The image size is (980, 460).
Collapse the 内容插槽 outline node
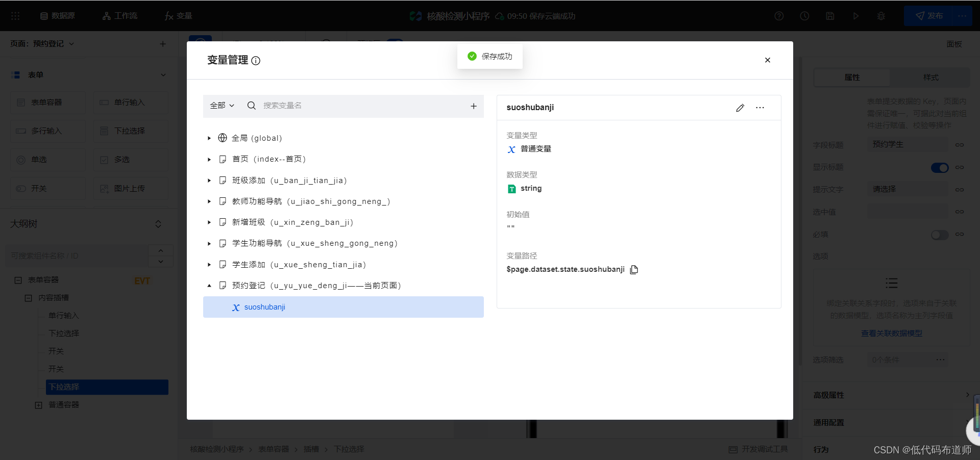tap(28, 298)
